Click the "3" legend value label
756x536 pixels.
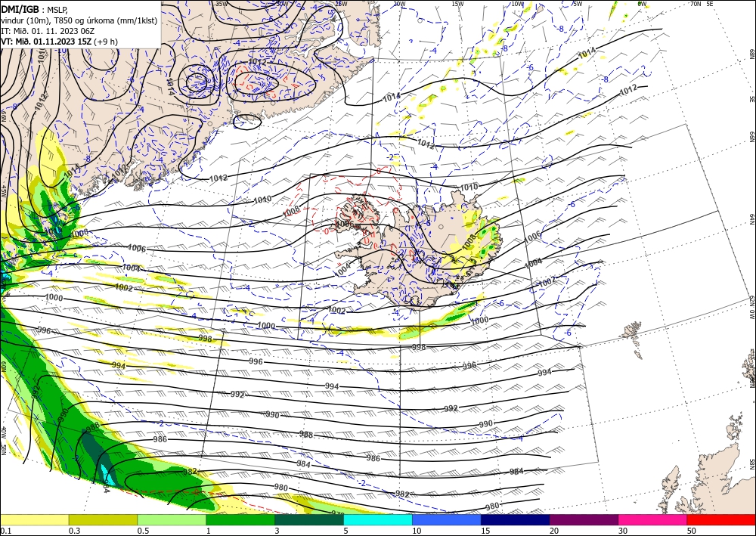coord(277,531)
